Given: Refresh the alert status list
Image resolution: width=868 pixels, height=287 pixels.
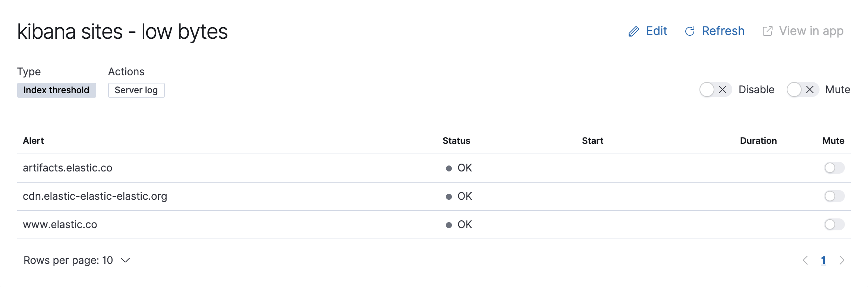Looking at the screenshot, I should [723, 31].
